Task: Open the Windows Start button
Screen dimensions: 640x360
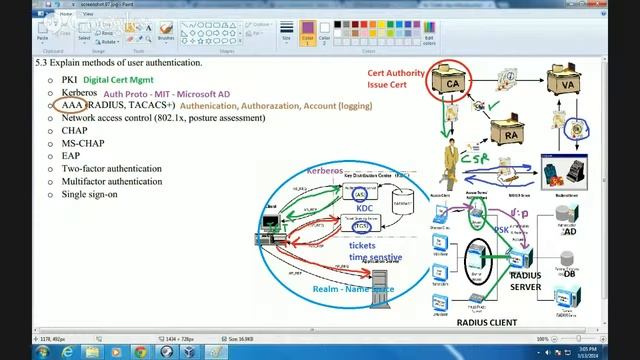Action: coord(42,352)
